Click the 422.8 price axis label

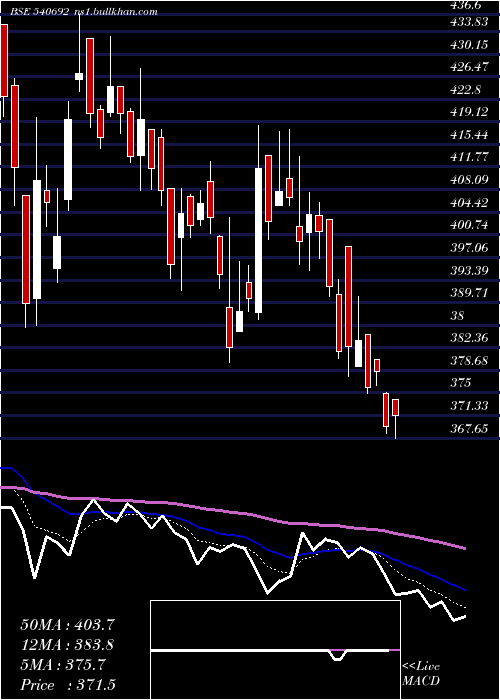pos(466,90)
